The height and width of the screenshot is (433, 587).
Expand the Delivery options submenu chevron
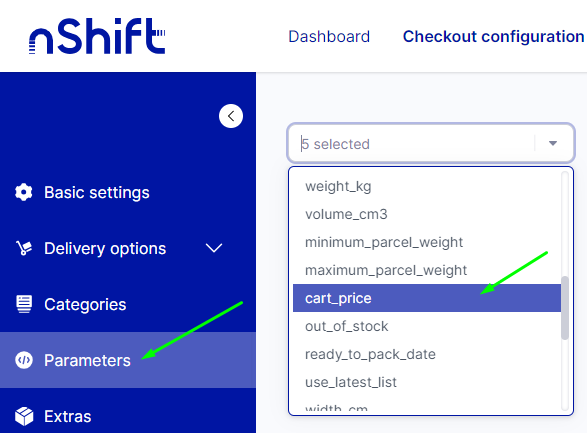214,248
